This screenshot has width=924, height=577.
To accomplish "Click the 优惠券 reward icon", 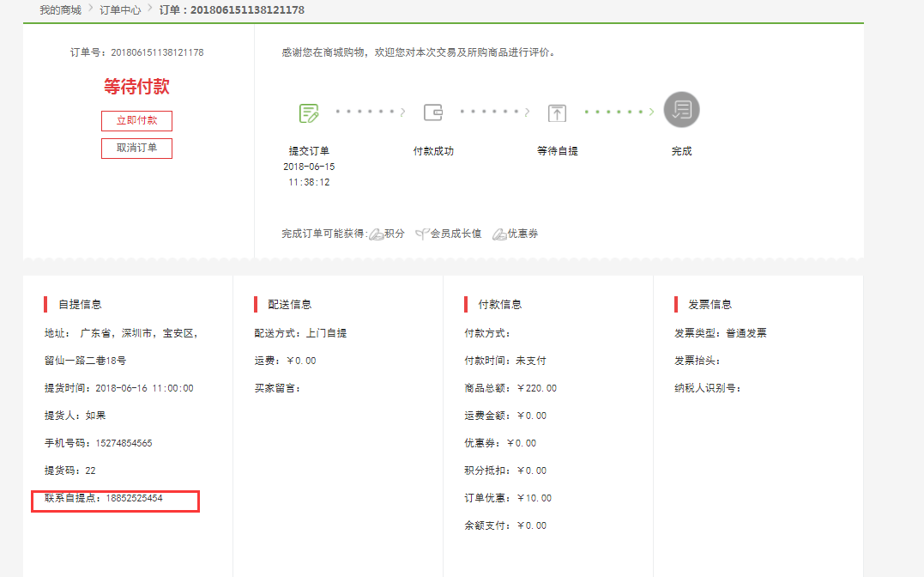I will coord(498,234).
